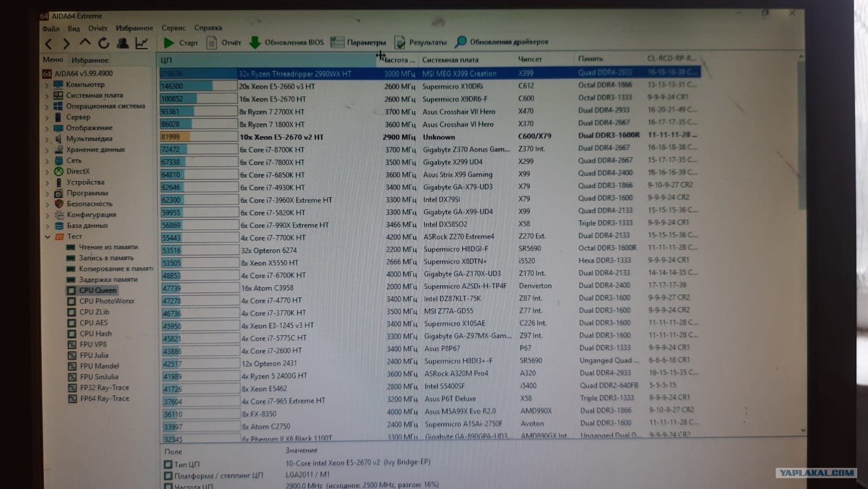Select the 6x Core i7-8700K HT row
868x489 pixels.
[430, 149]
